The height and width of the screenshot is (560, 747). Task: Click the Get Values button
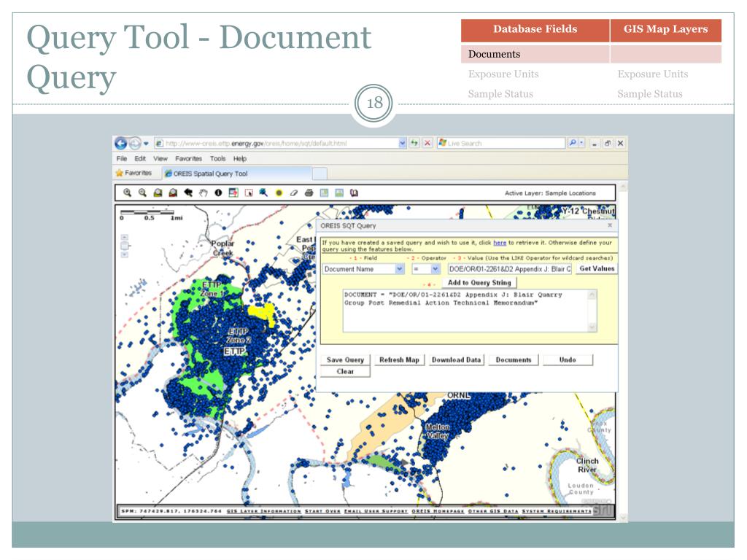597,268
